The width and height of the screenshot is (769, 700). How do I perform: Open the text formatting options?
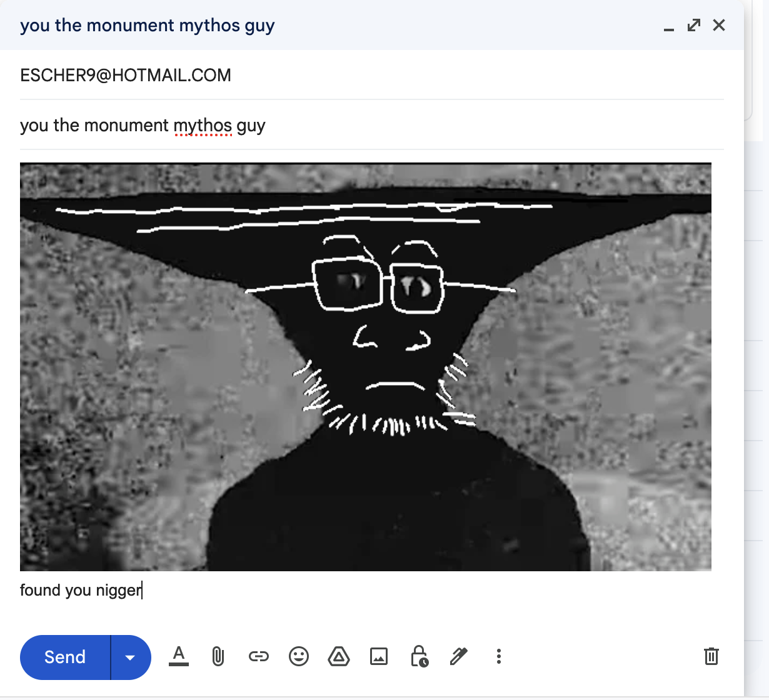pos(179,656)
